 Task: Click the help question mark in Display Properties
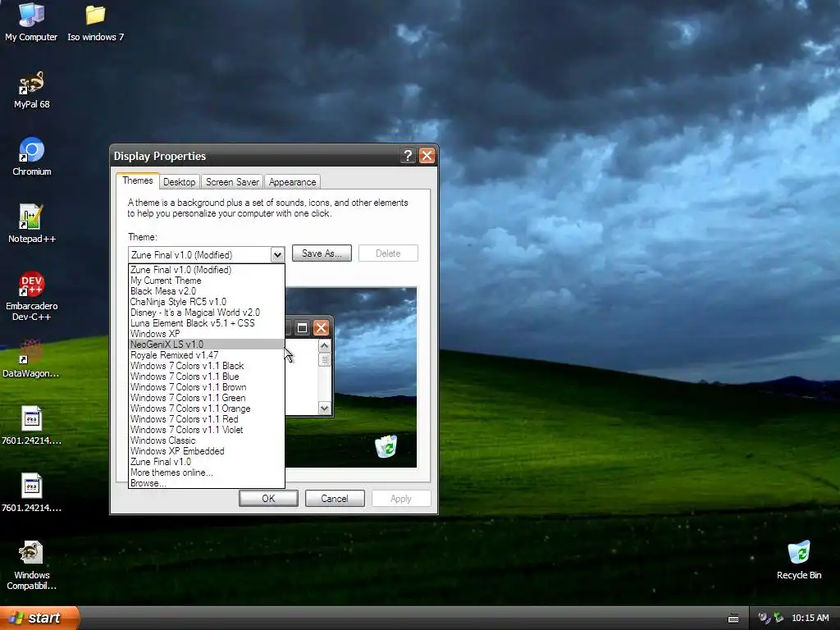point(408,156)
